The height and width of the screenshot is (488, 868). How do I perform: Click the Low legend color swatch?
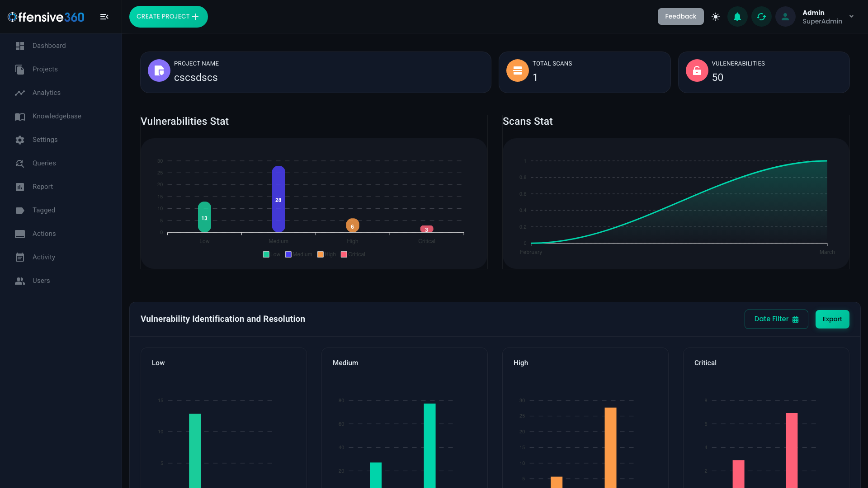coord(266,254)
